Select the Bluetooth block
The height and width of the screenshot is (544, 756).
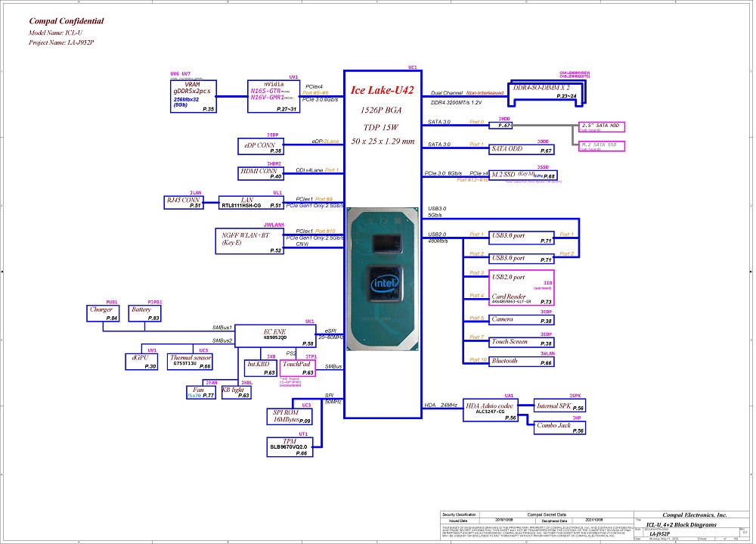(521, 362)
